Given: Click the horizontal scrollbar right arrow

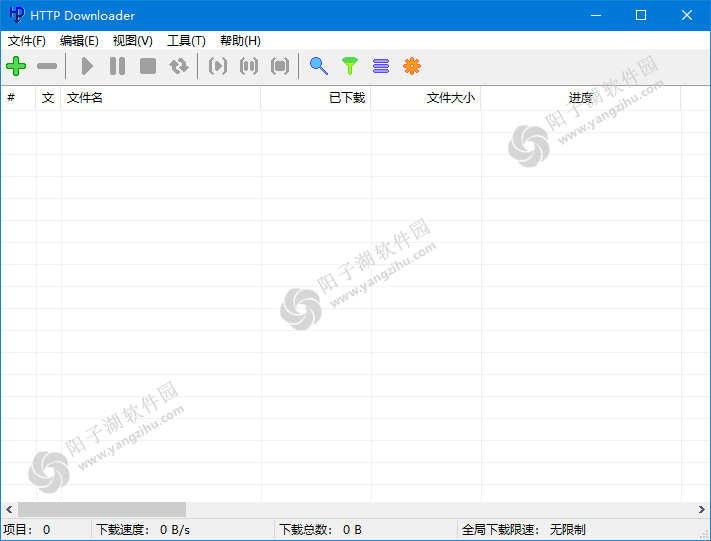Looking at the screenshot, I should tap(701, 510).
